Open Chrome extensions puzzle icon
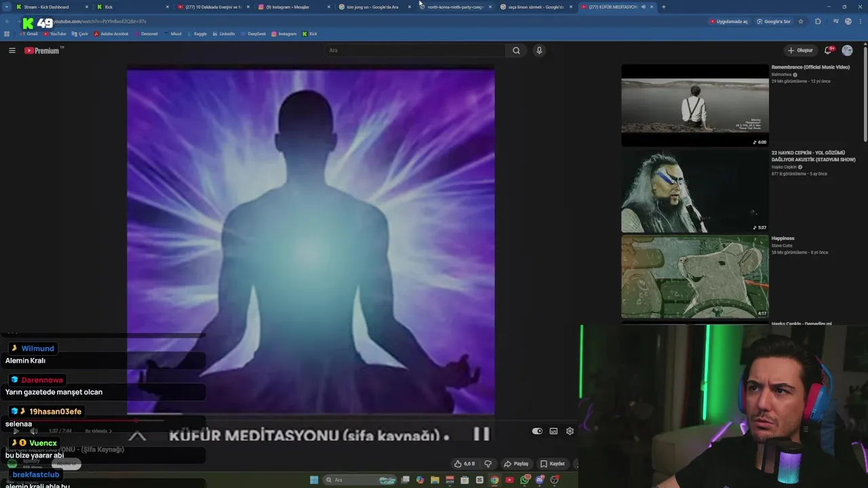This screenshot has height=488, width=868. coord(818,21)
